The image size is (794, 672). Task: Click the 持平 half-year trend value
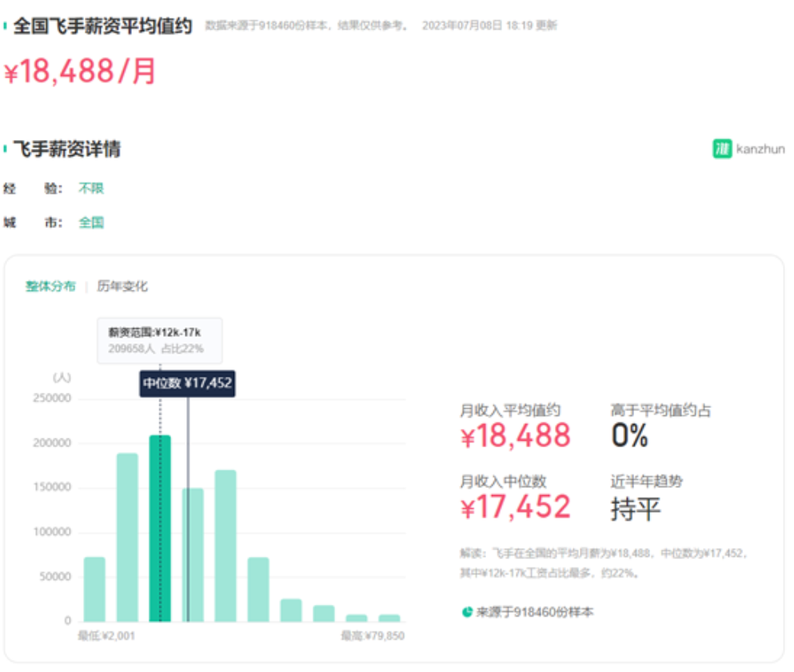636,508
